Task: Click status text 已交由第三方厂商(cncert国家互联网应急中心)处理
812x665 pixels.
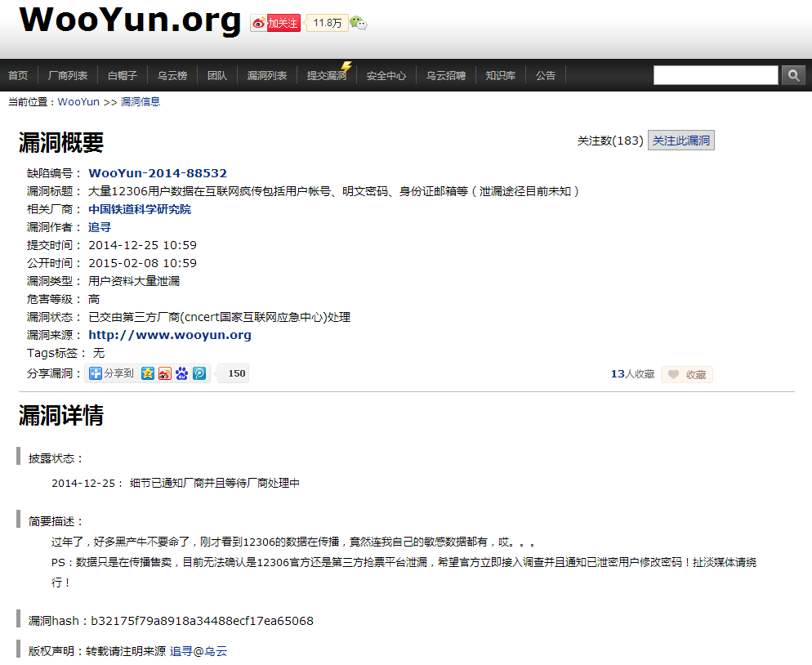Action: (x=220, y=317)
